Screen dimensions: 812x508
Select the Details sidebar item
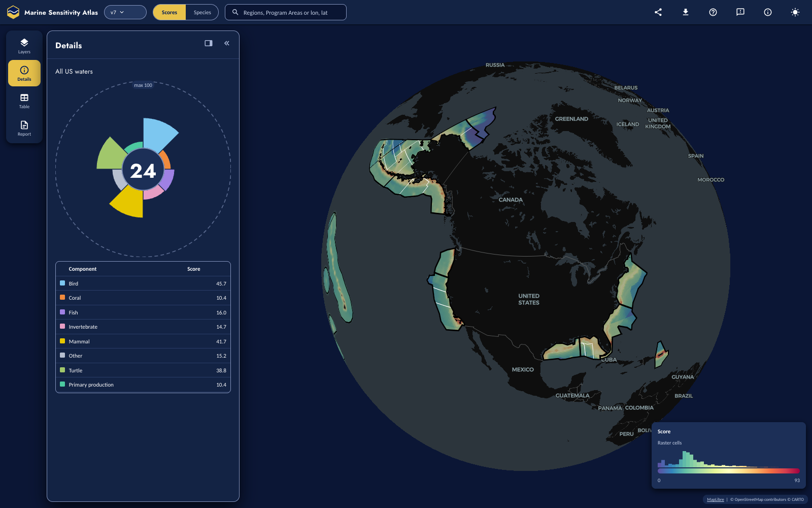point(24,73)
